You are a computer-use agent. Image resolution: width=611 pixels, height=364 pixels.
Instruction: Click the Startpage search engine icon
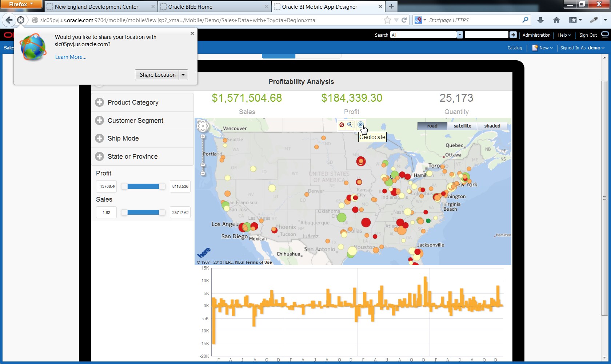[x=418, y=20]
